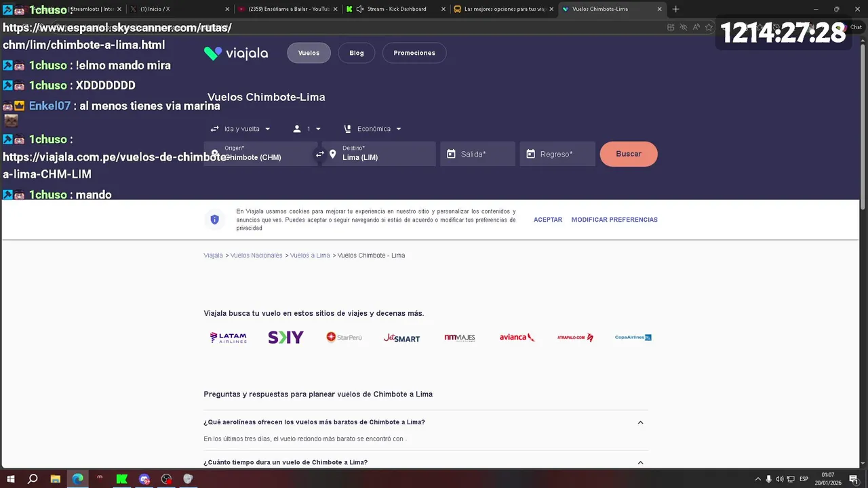Click the StarPerú logo
Viewport: 868px width, 488px height.
point(344,337)
